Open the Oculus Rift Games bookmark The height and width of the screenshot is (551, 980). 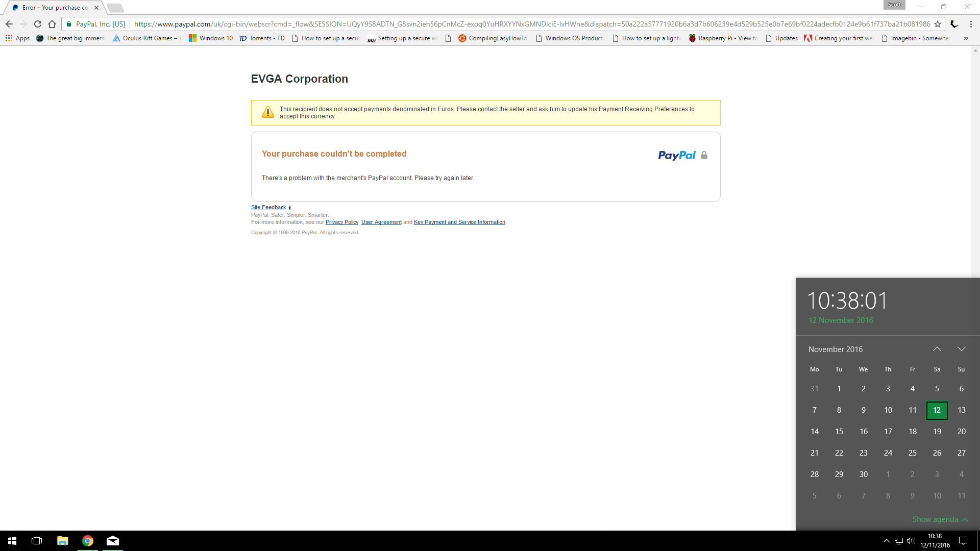147,38
